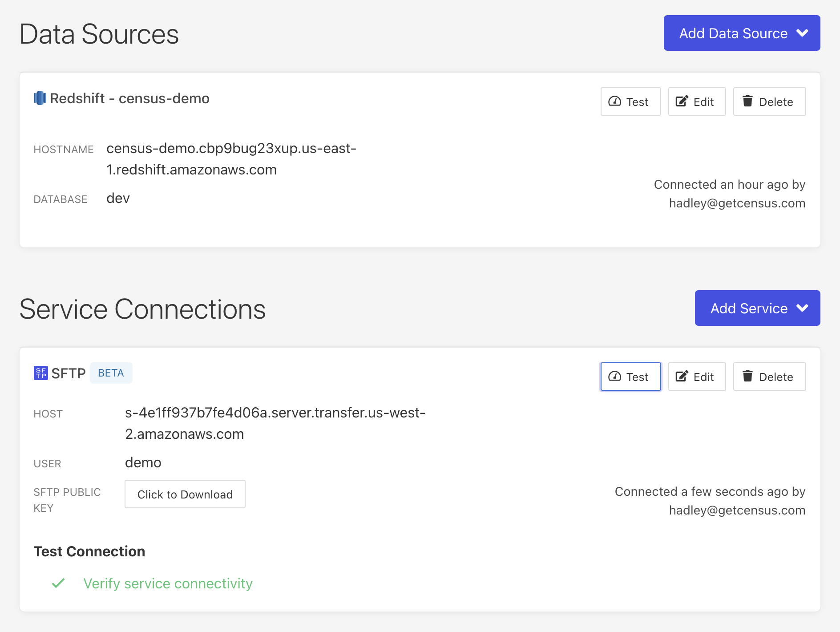The height and width of the screenshot is (632, 840).
Task: Click the green connectivity checkmark icon
Action: click(58, 583)
